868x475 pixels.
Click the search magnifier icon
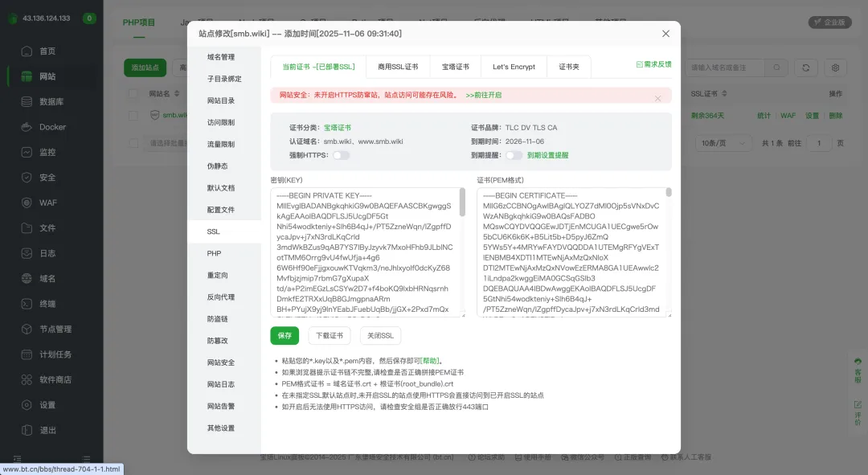[776, 68]
